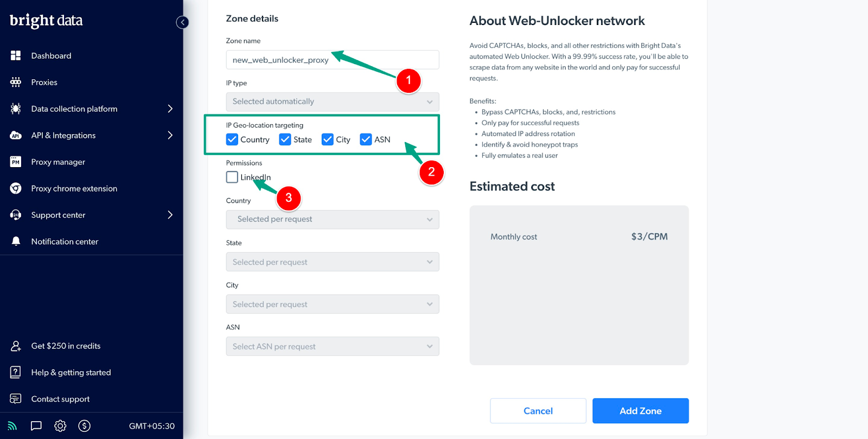Viewport: 868px width, 439px height.
Task: Click the Add Zone button
Action: click(x=640, y=411)
